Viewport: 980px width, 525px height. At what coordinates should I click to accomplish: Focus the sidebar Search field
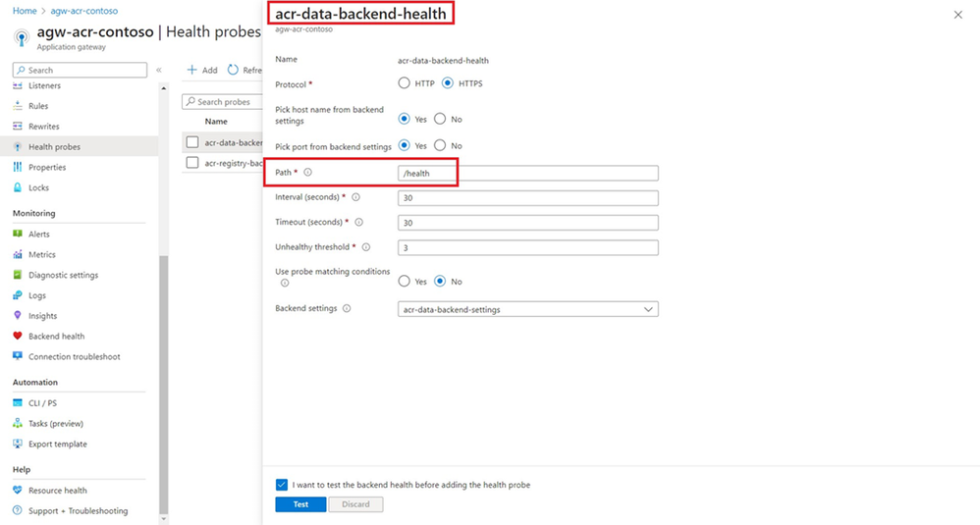80,70
